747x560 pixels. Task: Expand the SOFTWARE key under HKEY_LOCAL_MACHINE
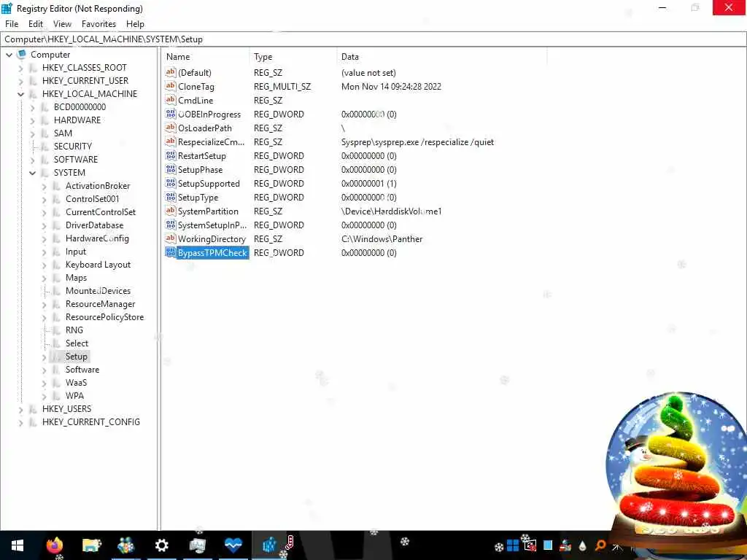tap(32, 160)
